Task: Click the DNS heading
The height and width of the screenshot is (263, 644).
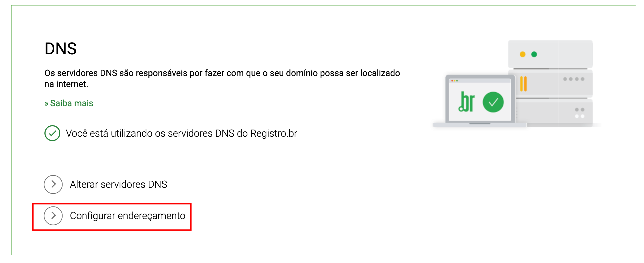Action: tap(61, 49)
